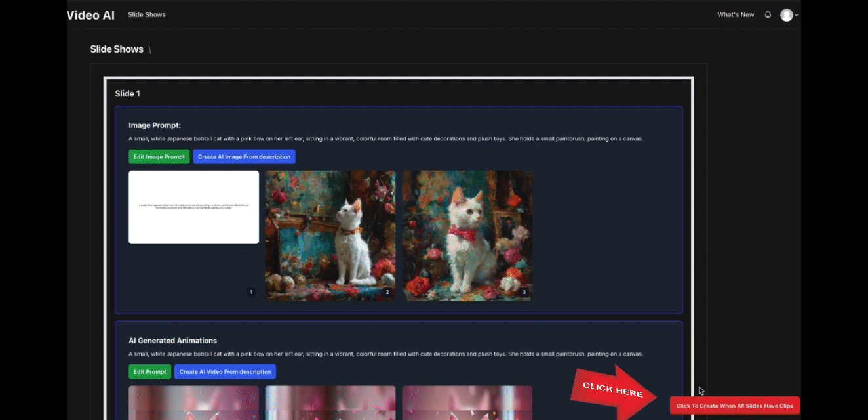Click the animations prompt description text
The height and width of the screenshot is (420, 868).
386,354
